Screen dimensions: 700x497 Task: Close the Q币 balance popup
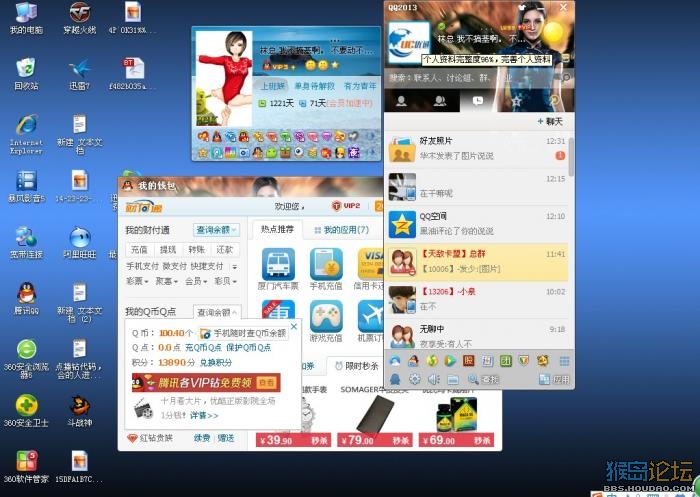click(x=294, y=326)
